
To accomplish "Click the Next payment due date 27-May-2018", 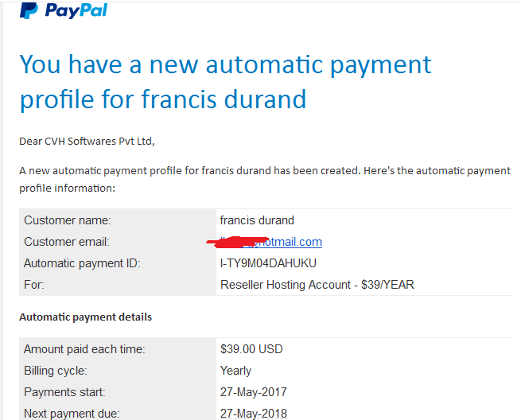I will click(254, 414).
